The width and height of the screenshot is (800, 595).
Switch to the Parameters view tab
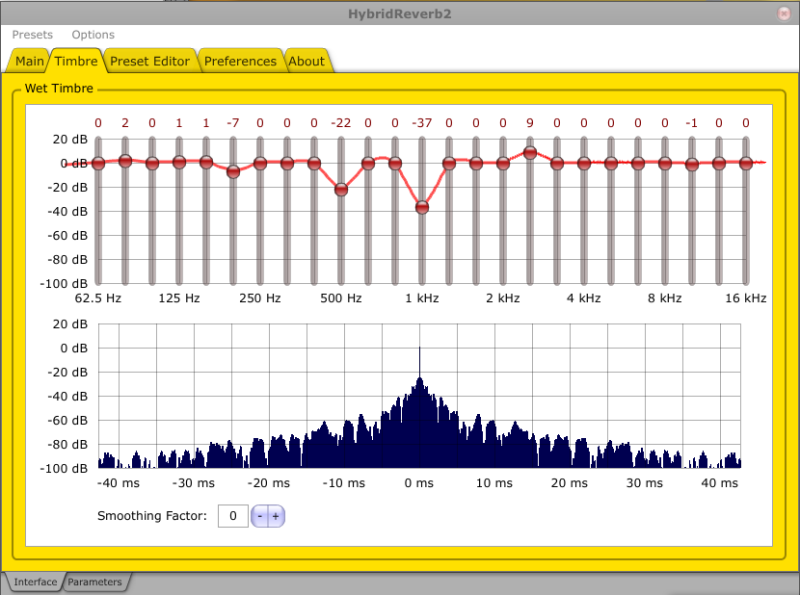tap(95, 582)
